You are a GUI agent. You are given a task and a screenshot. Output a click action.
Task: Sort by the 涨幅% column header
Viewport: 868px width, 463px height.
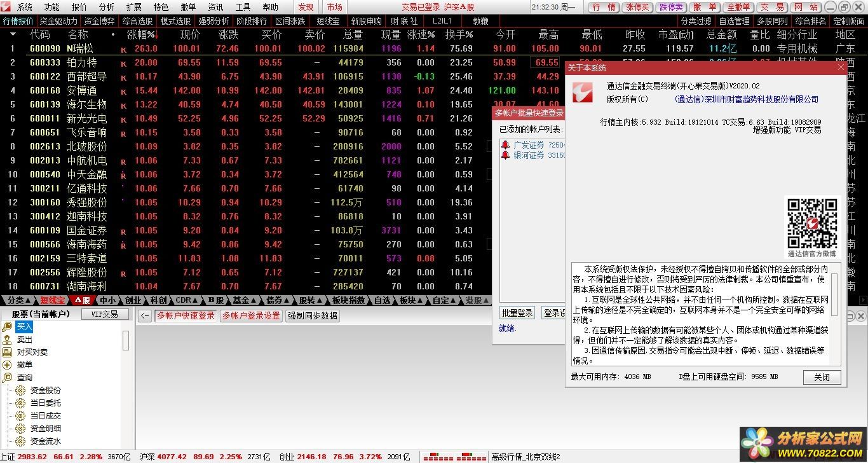point(142,34)
